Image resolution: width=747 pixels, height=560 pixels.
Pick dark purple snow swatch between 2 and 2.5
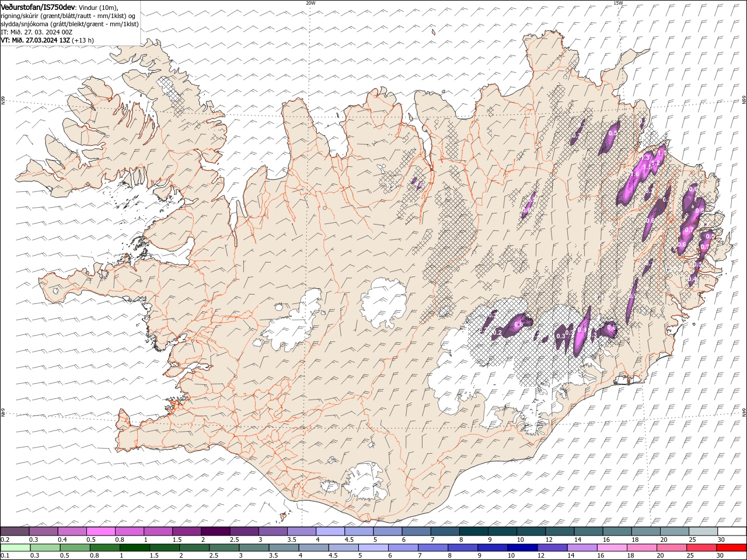(215, 531)
